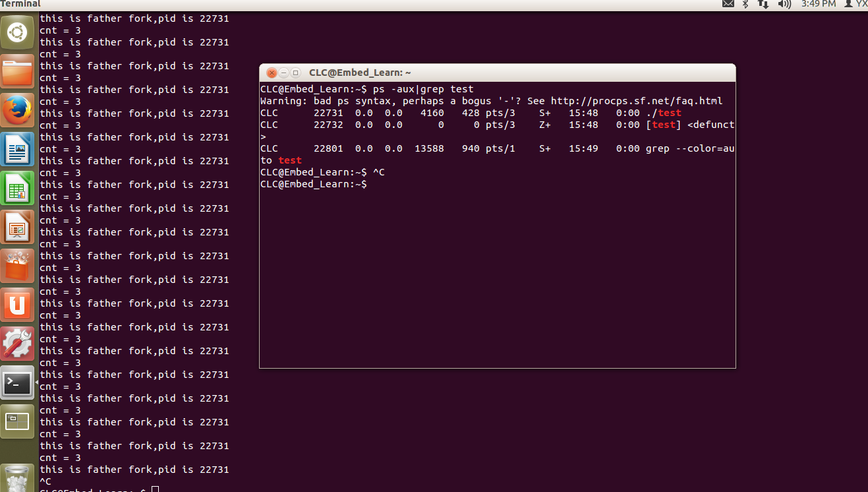Click the '13588' VSZ value
Screen dimensions: 868x492
tap(429, 148)
